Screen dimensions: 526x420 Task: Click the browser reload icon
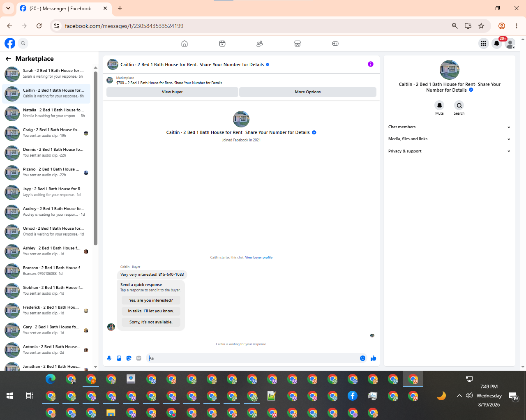(39, 26)
